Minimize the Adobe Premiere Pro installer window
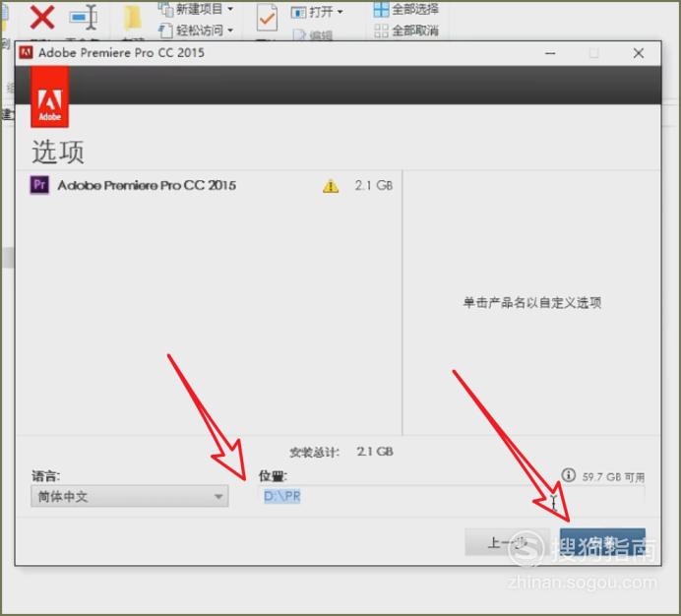The height and width of the screenshot is (616, 681). (550, 53)
